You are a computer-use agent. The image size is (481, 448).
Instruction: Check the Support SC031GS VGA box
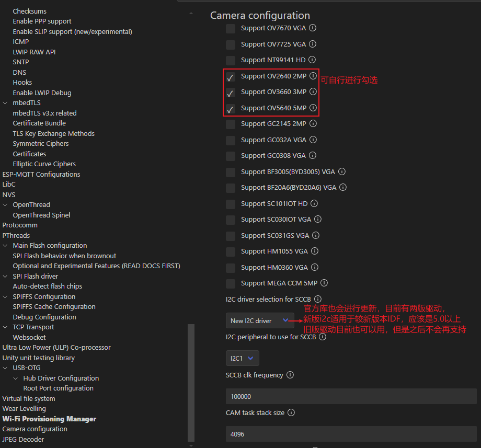coord(231,236)
